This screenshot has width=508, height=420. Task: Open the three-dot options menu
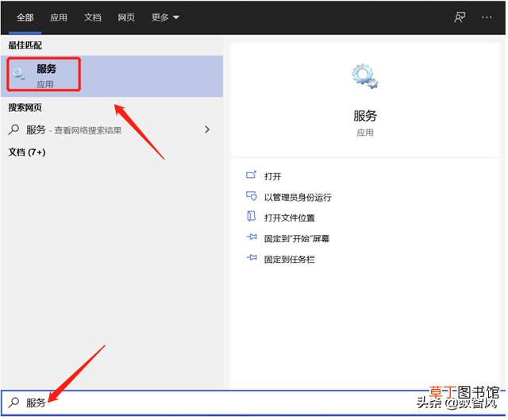coord(487,17)
